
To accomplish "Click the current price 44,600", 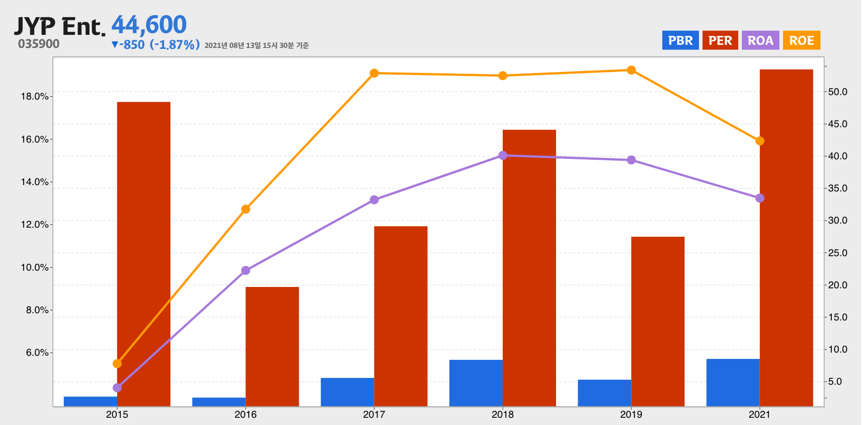I will [x=149, y=24].
